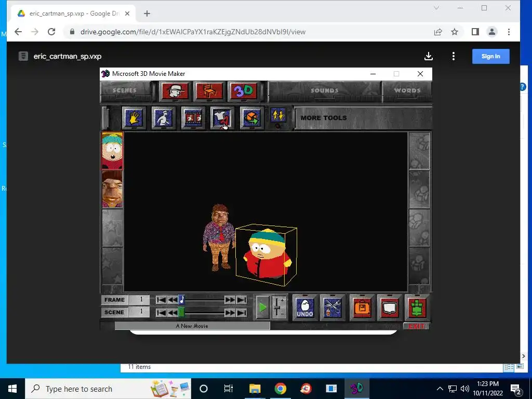Select the film strip action browser tool
This screenshot has height=399, width=532.
pyautogui.click(x=193, y=118)
